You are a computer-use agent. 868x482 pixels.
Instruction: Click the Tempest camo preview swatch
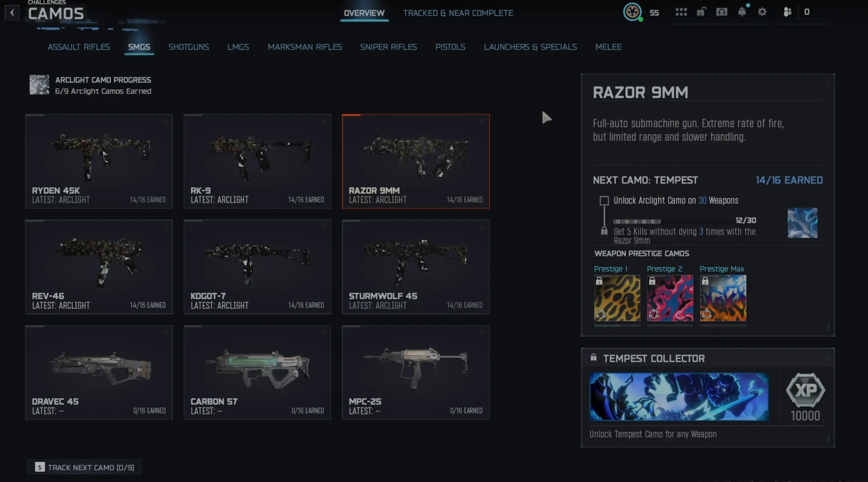tap(802, 223)
